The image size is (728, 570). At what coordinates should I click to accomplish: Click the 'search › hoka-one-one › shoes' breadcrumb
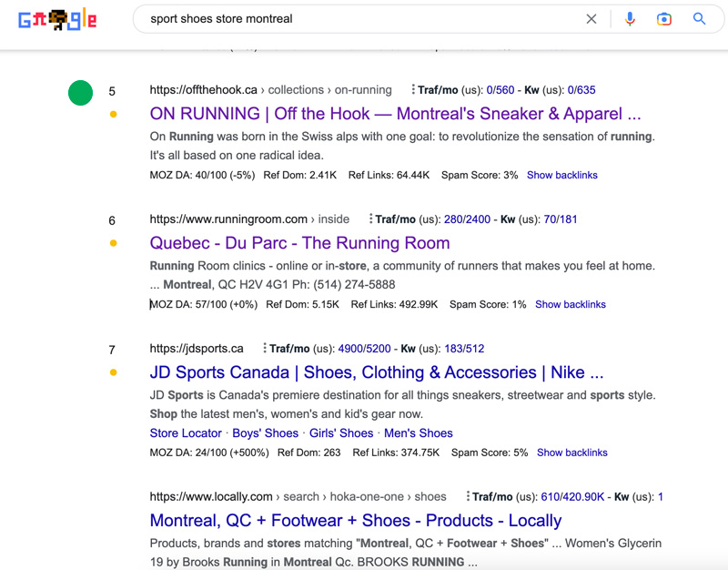(x=365, y=496)
